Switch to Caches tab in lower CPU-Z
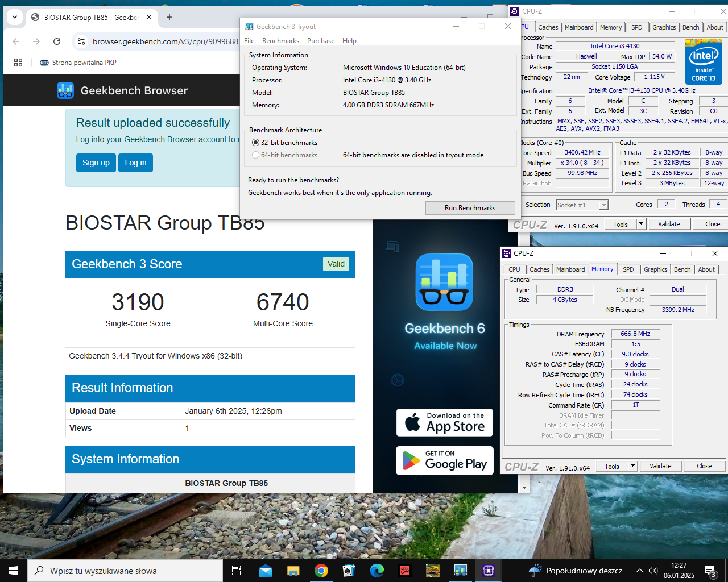 click(539, 269)
